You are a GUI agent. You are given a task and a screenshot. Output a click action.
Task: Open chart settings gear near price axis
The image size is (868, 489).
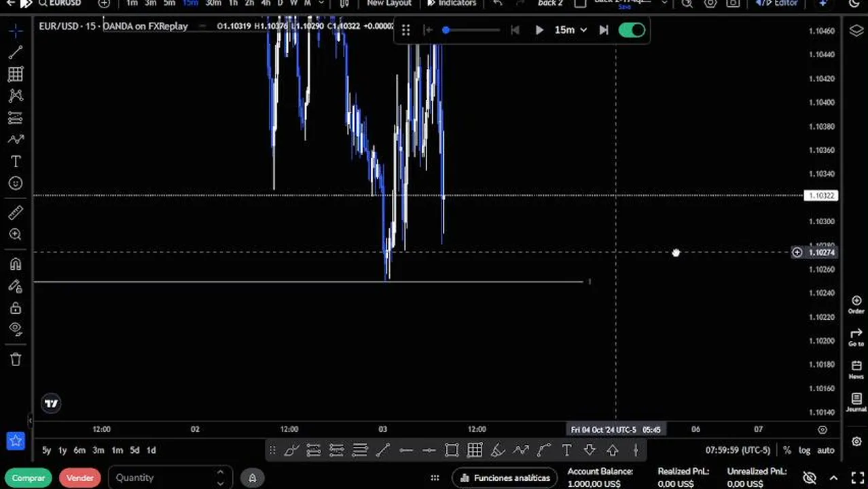[x=822, y=430]
